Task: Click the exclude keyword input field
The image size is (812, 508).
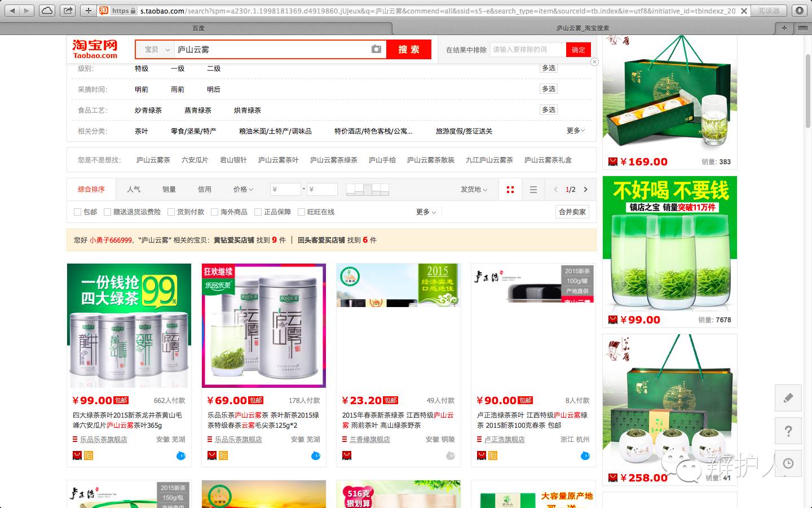Action: 528,50
